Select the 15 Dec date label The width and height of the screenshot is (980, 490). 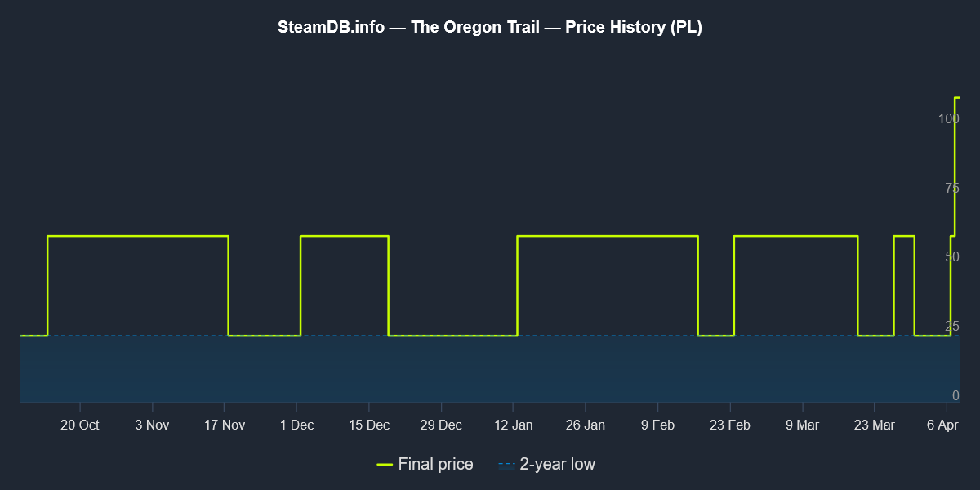368,425
